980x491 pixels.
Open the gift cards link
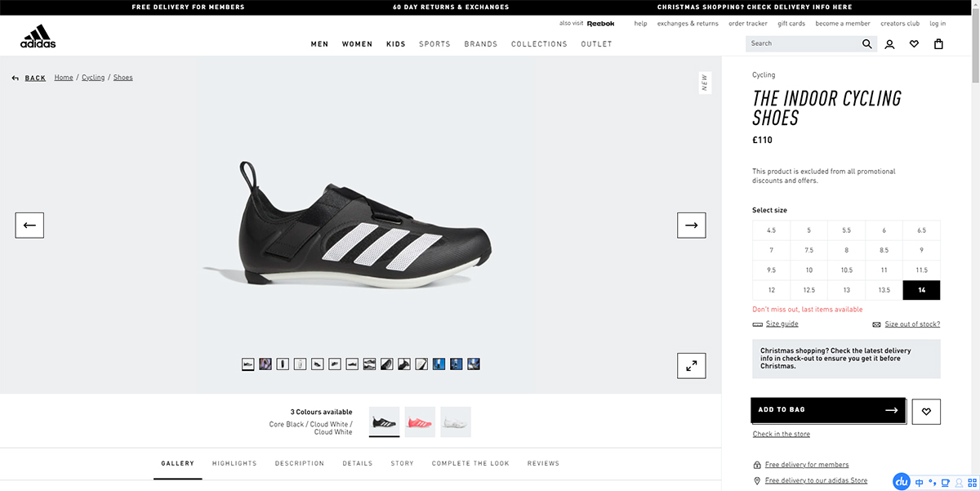pyautogui.click(x=791, y=24)
